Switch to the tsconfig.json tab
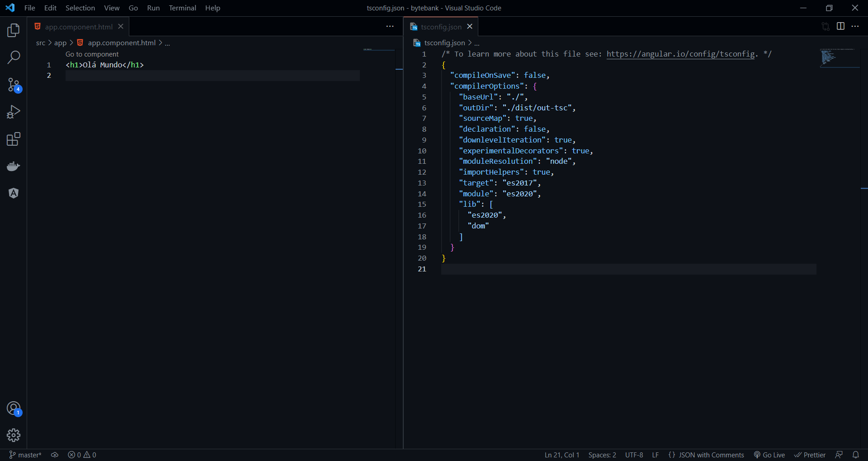The height and width of the screenshot is (461, 868). pyautogui.click(x=441, y=27)
